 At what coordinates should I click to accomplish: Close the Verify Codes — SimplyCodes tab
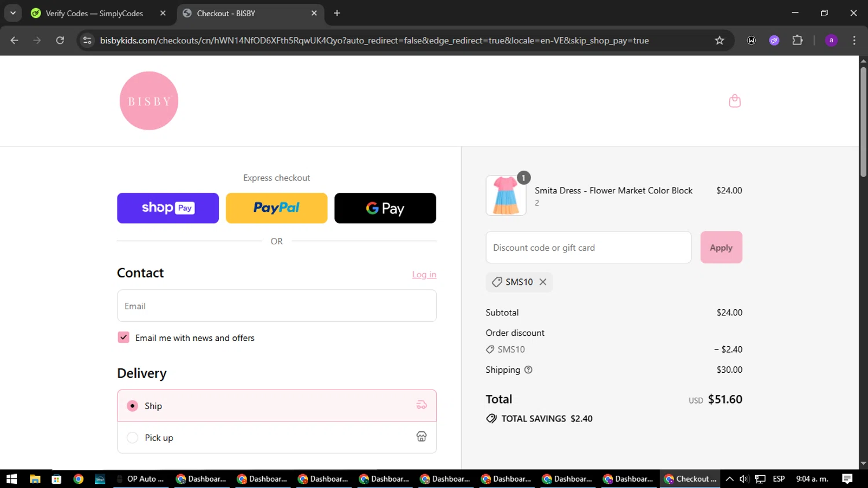click(163, 13)
